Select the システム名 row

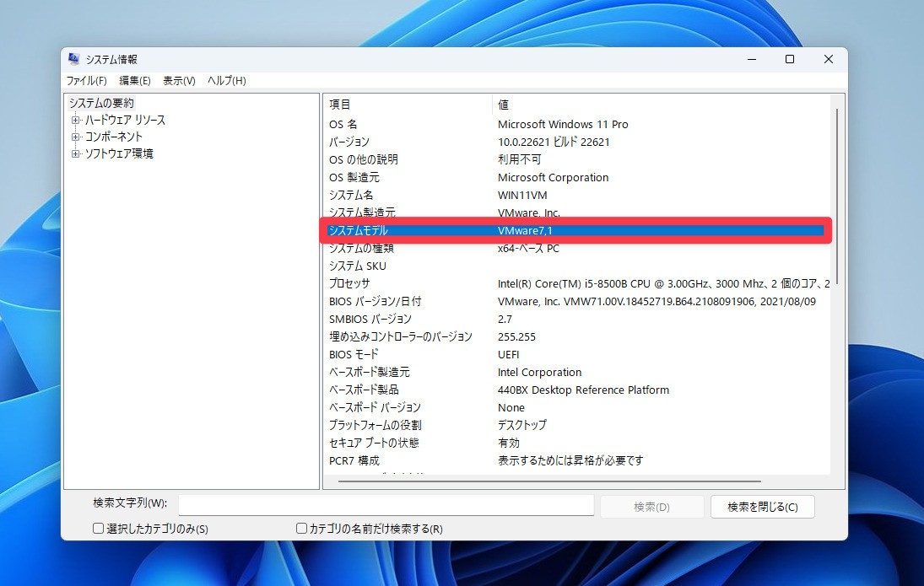(x=577, y=195)
